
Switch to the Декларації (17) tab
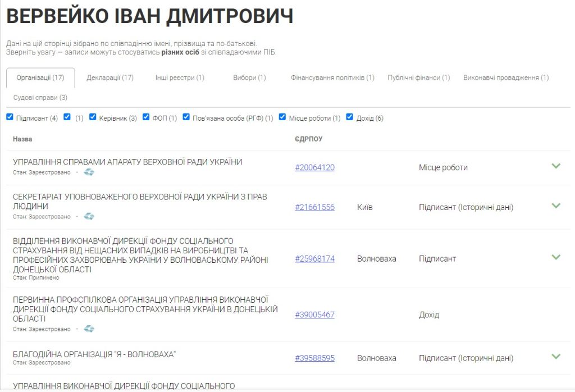110,78
